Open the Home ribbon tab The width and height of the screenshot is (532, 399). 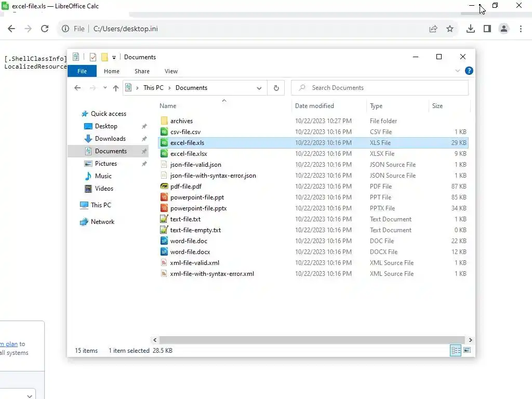coord(112,71)
